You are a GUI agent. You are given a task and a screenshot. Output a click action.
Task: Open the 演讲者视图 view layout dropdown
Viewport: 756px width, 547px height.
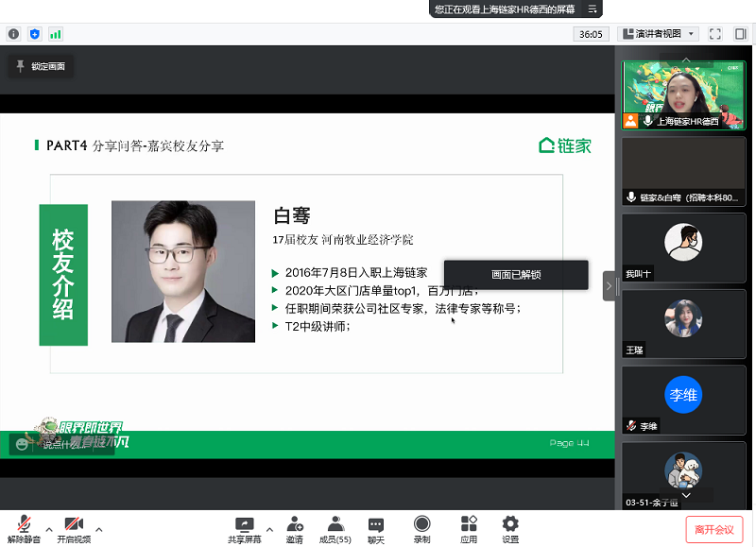click(658, 34)
